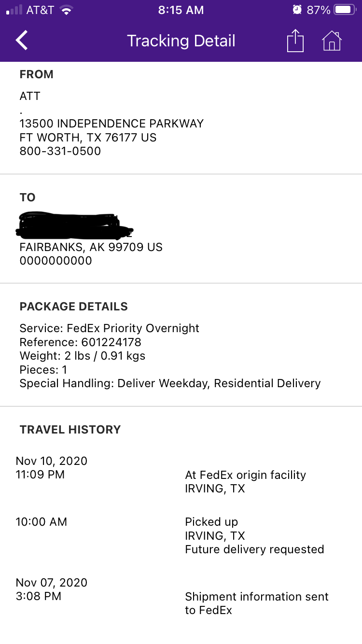Select the Fairbanks, AK 99709 destination line
This screenshot has height=644, width=362.
pos(91,247)
